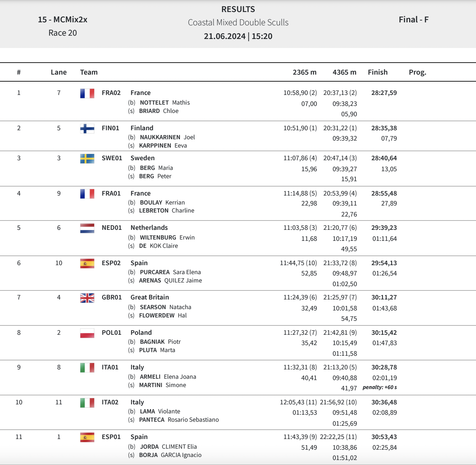
Task: Click the French flag beside FRA01
Action: (x=87, y=194)
